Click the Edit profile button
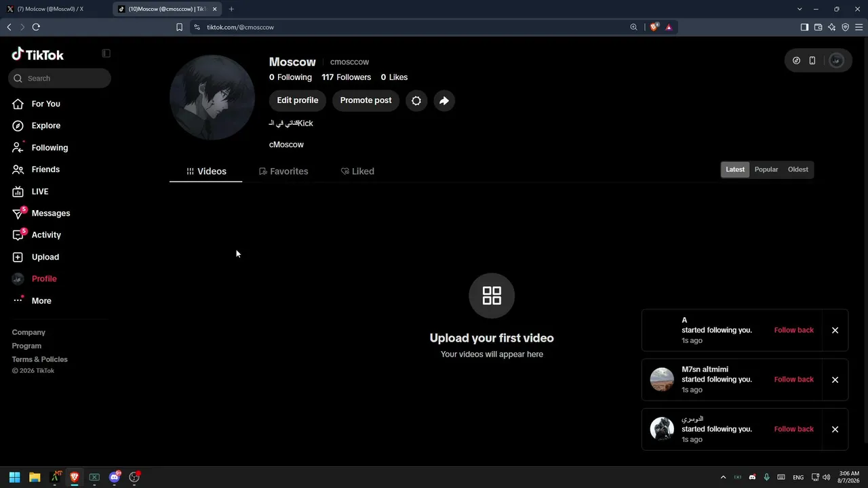868x488 pixels. (298, 100)
